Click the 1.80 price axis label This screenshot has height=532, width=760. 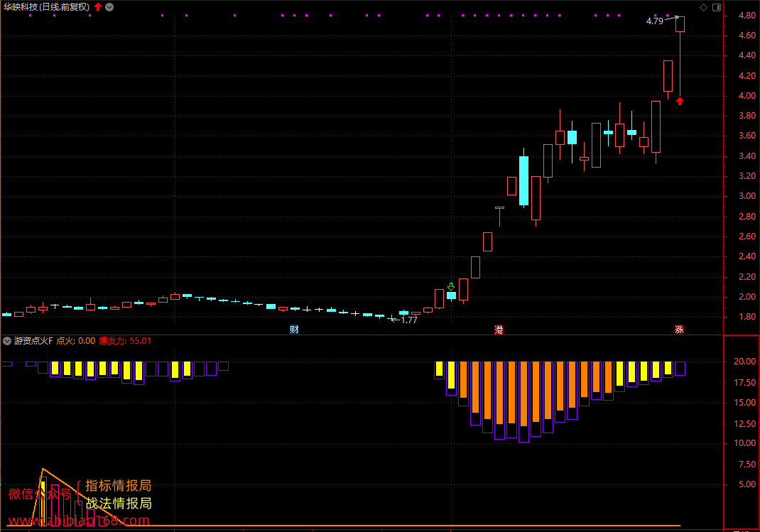pos(747,317)
